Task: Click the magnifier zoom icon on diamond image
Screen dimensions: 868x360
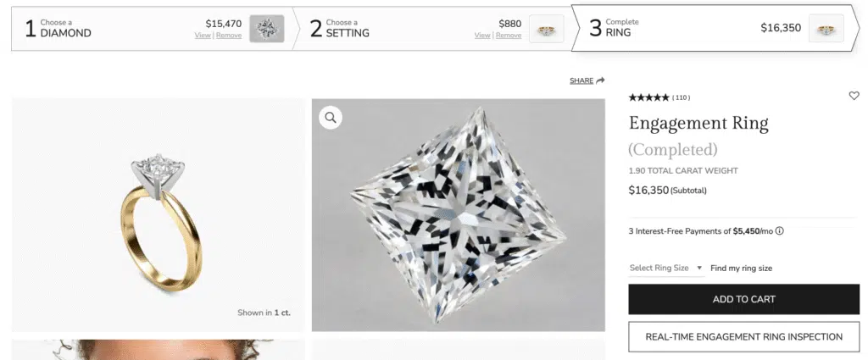Action: (331, 118)
